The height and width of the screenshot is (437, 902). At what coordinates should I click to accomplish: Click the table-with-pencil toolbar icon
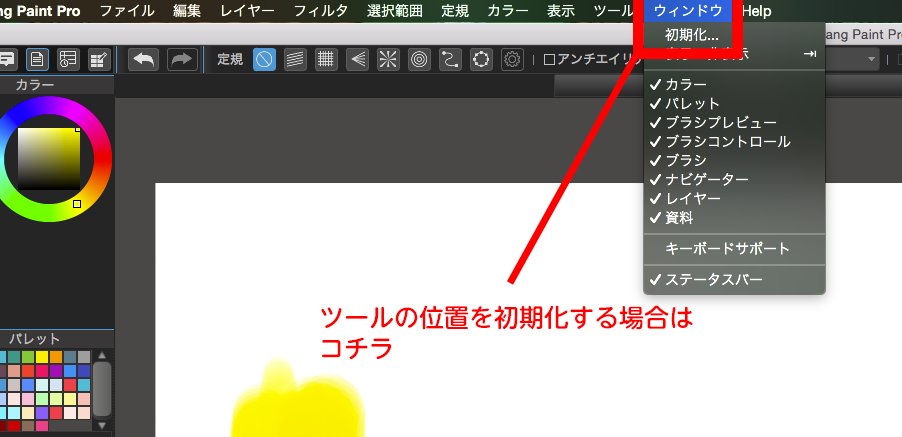click(x=100, y=59)
